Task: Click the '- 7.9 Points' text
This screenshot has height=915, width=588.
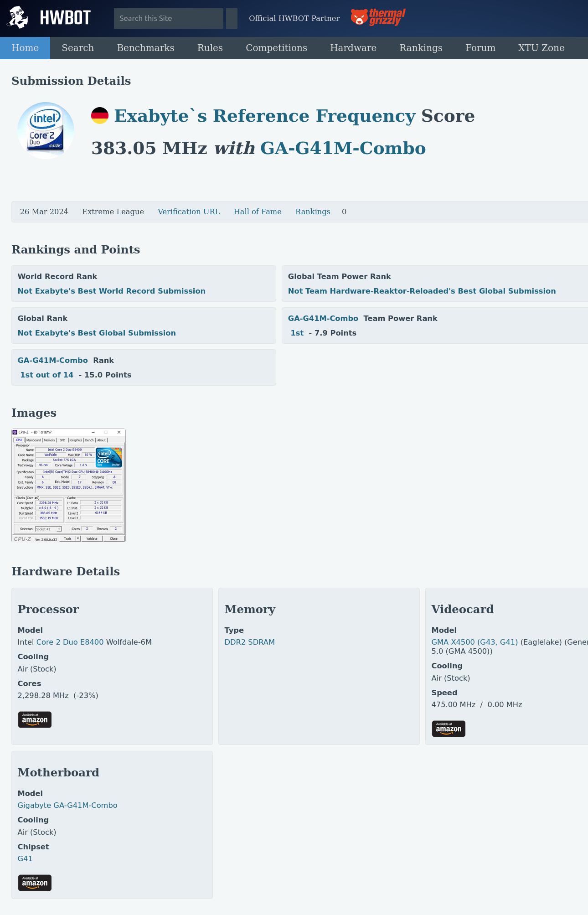Action: click(x=333, y=333)
